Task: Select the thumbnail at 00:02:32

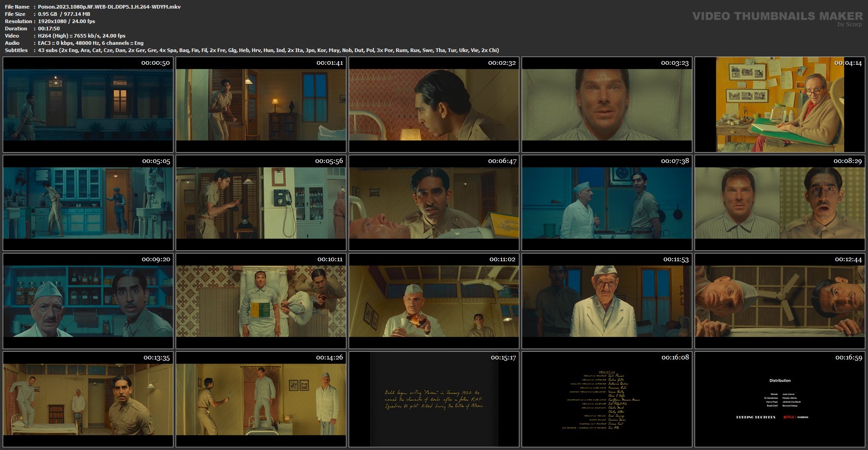Action: (434, 105)
